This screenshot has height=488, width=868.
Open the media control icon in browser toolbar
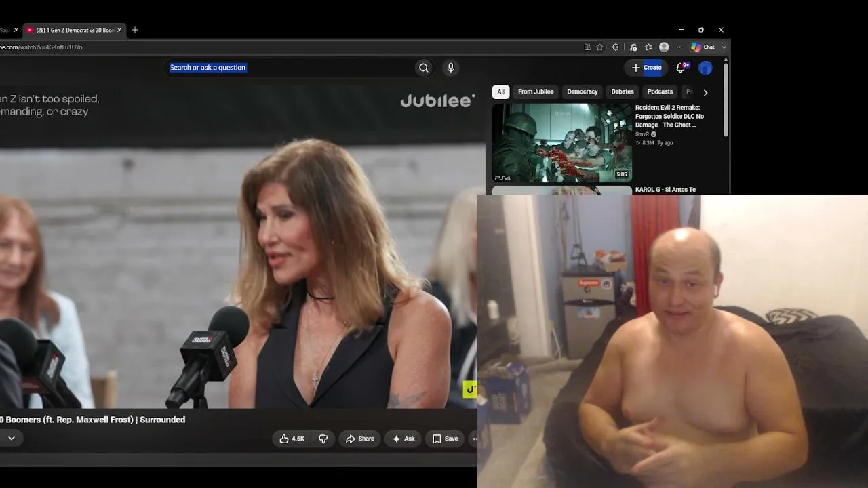pos(633,47)
